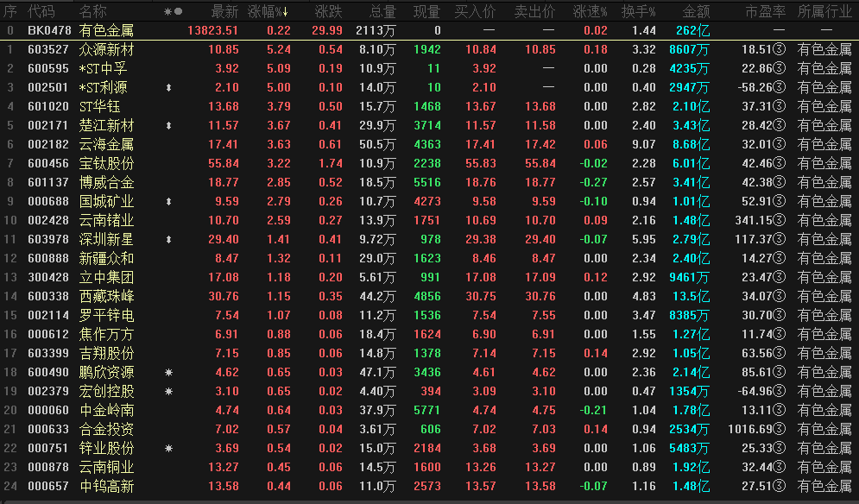Click the 买入价 column header
The height and width of the screenshot is (504, 859).
tap(475, 11)
